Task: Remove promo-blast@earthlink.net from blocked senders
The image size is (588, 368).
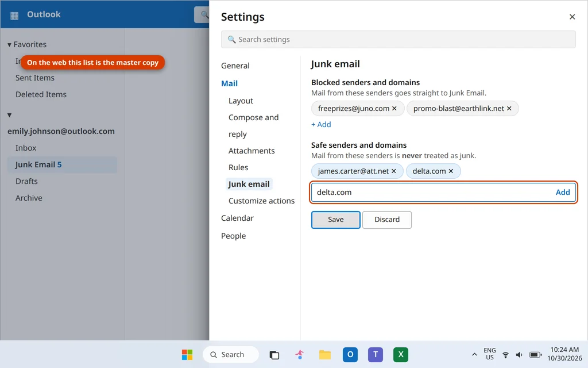Action: [509, 109]
